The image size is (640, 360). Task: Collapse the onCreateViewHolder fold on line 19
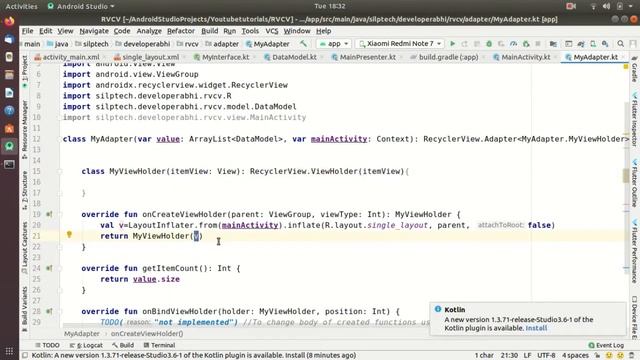click(x=60, y=214)
